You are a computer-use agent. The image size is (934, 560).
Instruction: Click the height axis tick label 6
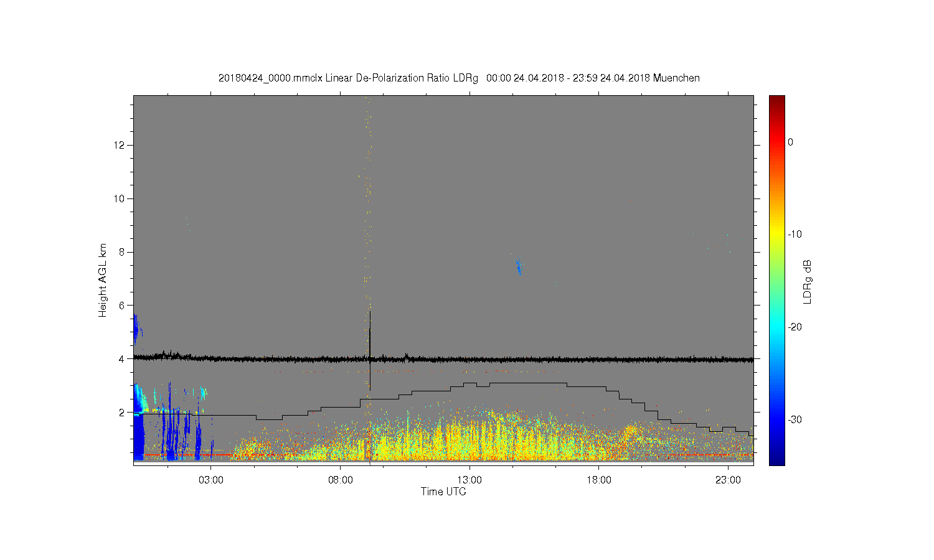click(122, 306)
